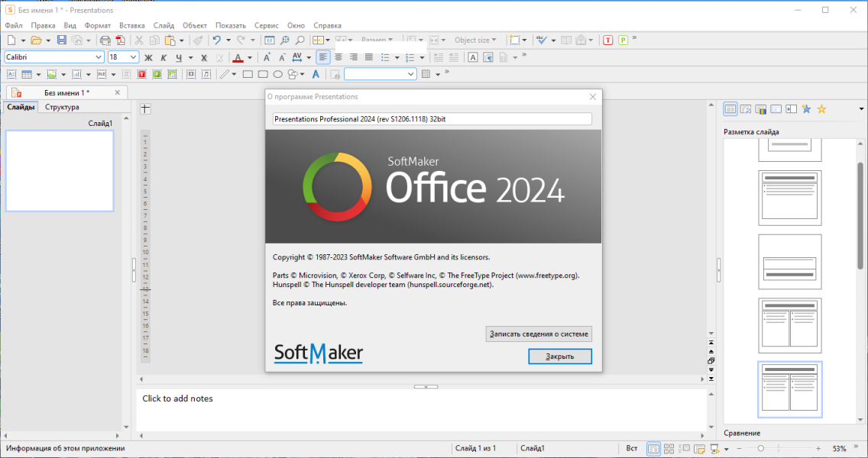868x458 pixels.
Task: Insert a text frame from the object toolbar
Action: pos(11,74)
